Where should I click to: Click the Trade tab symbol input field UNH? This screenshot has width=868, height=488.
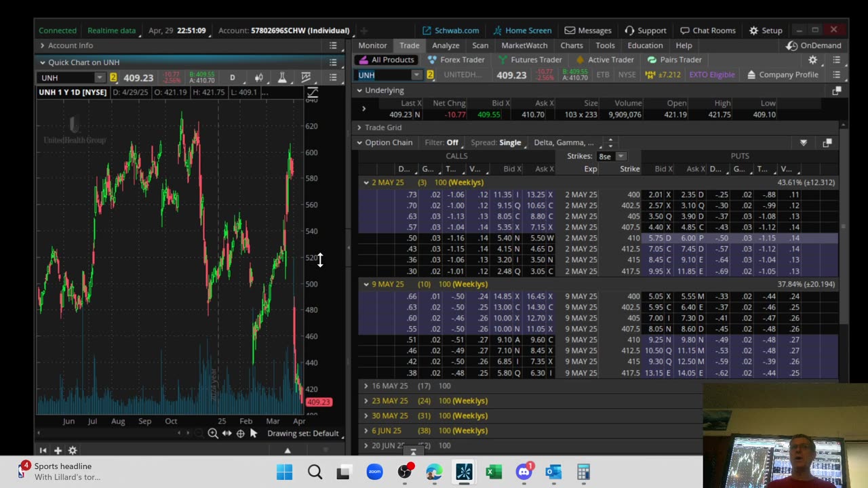(x=384, y=75)
